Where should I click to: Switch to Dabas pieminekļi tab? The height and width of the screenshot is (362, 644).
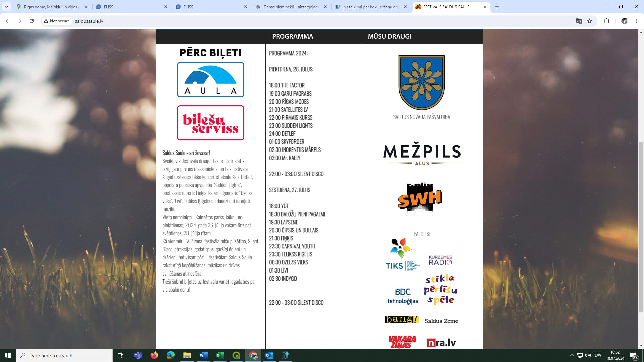pyautogui.click(x=291, y=7)
